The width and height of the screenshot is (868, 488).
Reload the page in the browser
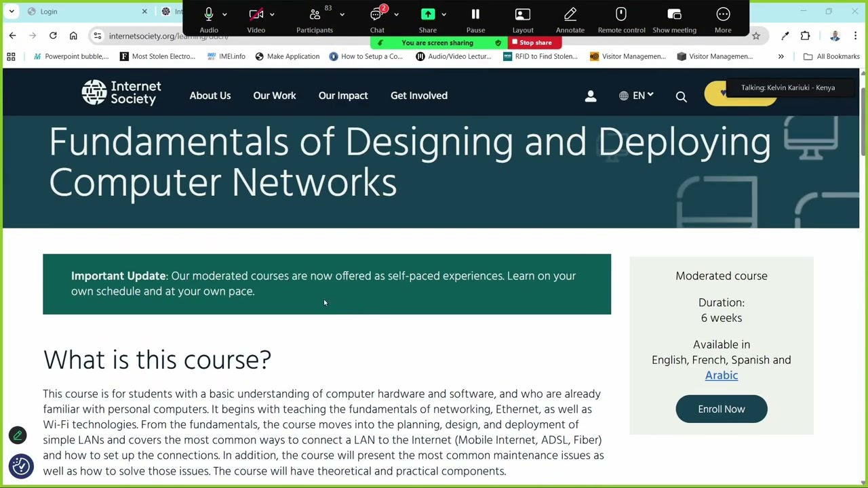click(53, 36)
